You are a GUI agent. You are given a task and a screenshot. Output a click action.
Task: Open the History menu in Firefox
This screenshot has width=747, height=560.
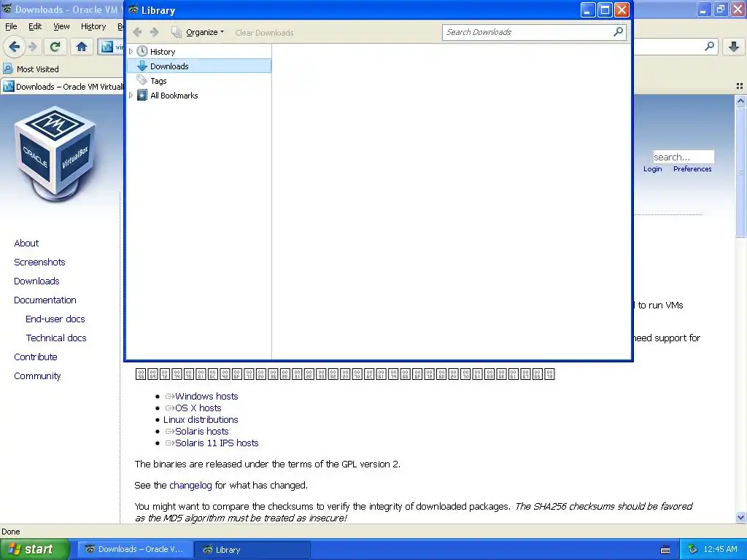click(x=93, y=26)
